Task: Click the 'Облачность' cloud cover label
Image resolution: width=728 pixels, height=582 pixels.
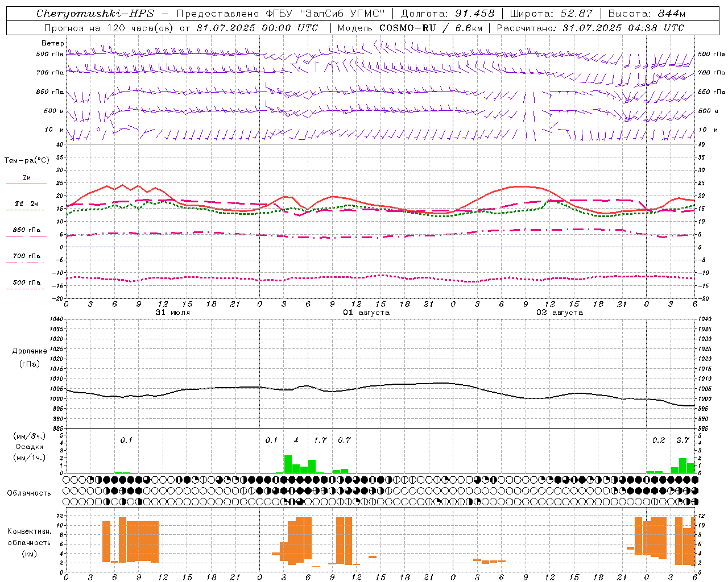Action: point(29,493)
